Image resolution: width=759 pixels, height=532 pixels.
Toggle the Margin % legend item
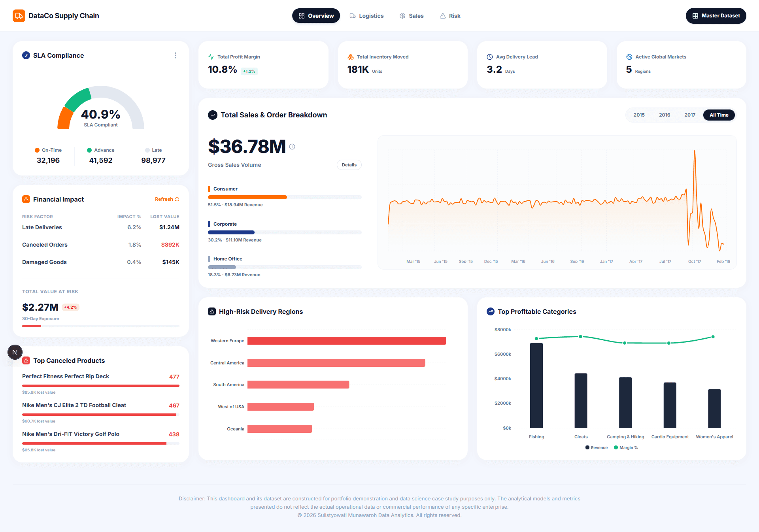pyautogui.click(x=626, y=447)
